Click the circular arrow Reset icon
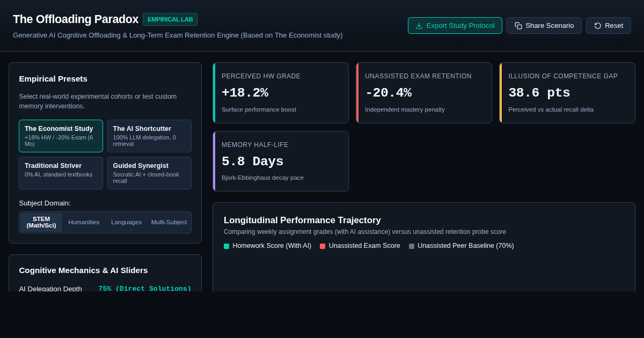 click(598, 26)
